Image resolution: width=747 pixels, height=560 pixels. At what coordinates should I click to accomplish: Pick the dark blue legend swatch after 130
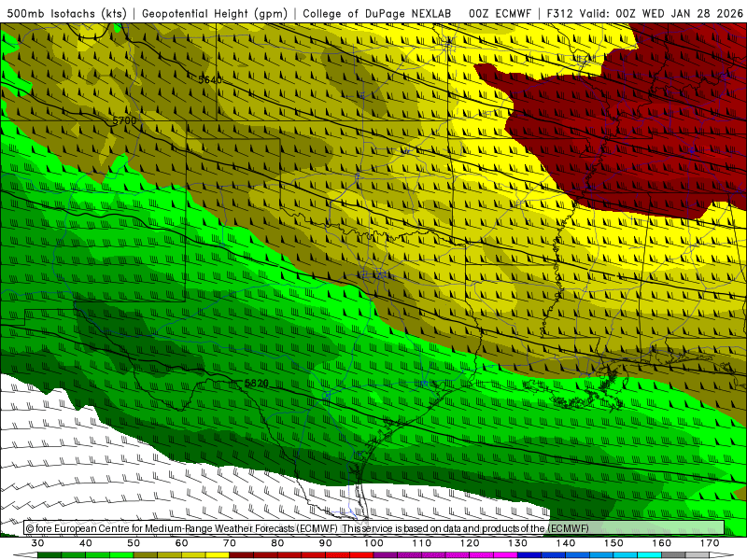[x=529, y=555]
